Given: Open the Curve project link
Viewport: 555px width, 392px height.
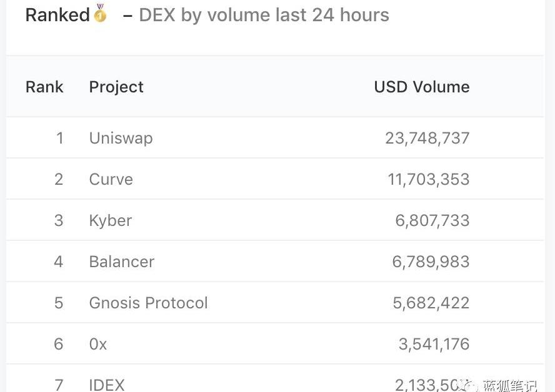Looking at the screenshot, I should click(111, 179).
